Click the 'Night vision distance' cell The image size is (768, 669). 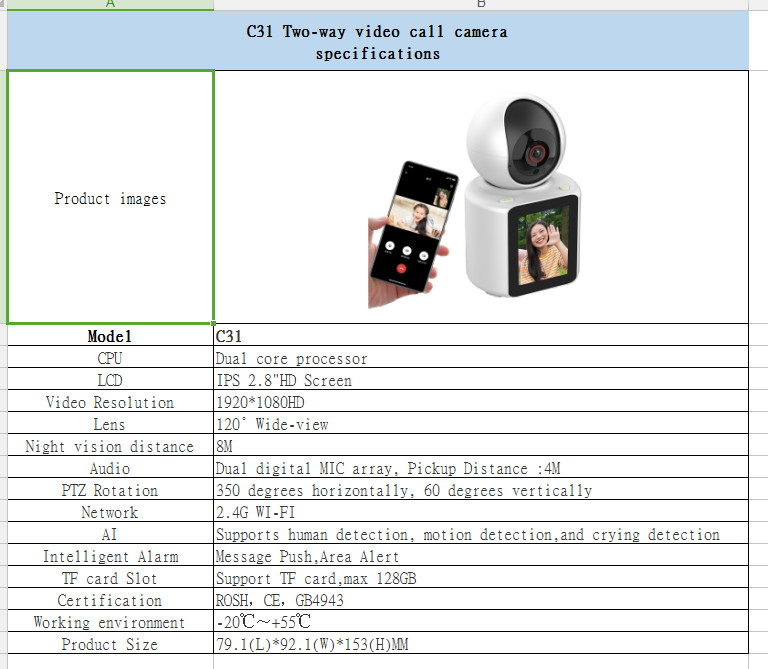click(110, 446)
